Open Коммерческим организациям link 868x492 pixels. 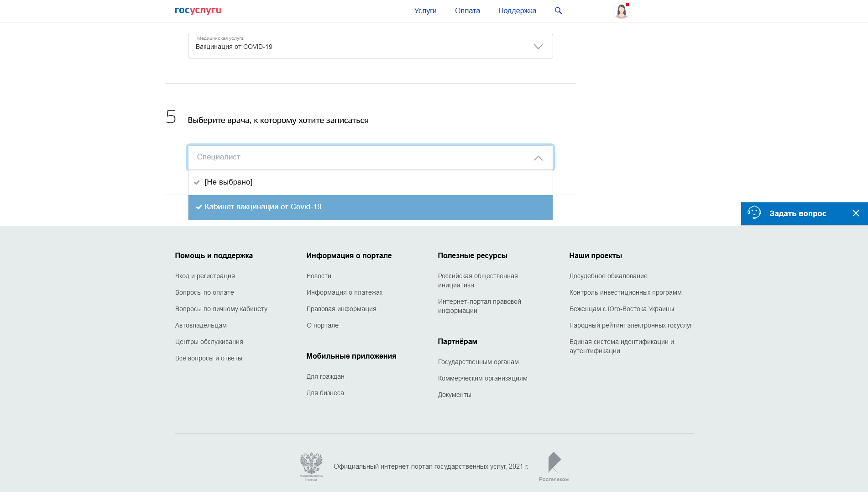(483, 378)
